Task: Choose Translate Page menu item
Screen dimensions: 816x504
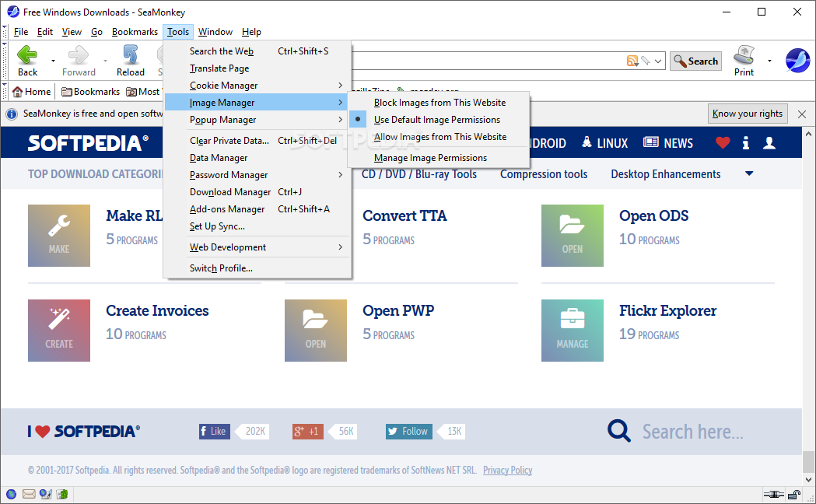Action: pos(257,68)
